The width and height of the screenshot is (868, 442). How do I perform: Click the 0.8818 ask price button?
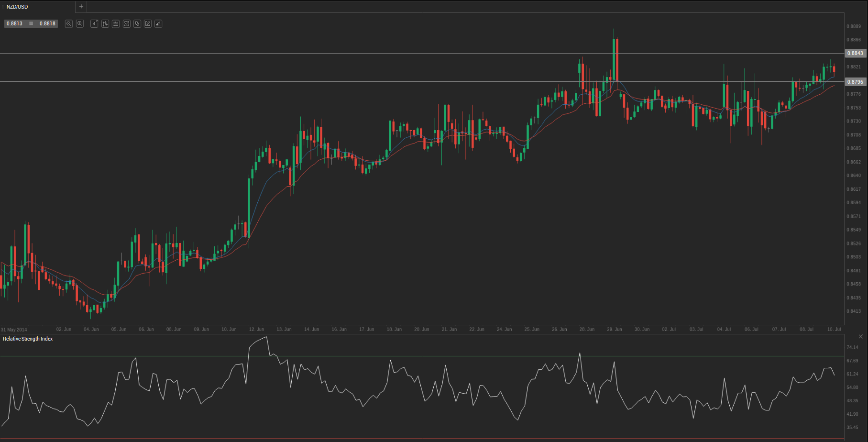47,23
